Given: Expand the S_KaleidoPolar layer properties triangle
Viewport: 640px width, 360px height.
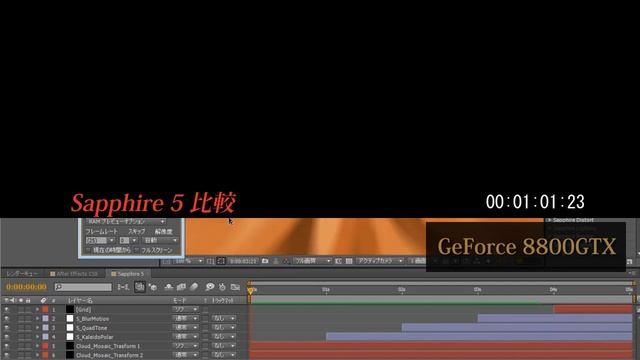Looking at the screenshot, I should click(37, 337).
